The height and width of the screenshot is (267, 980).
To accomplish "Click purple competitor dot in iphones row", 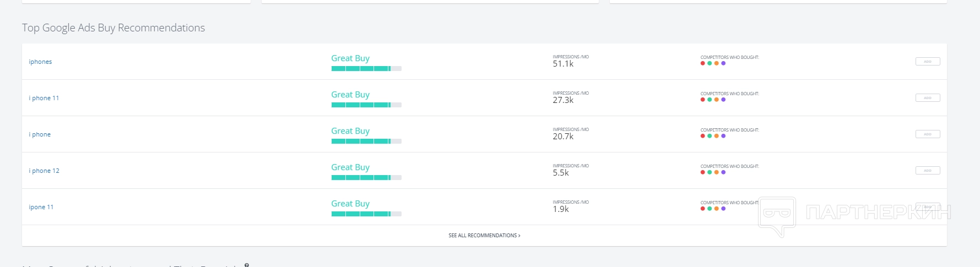I will point(723,63).
